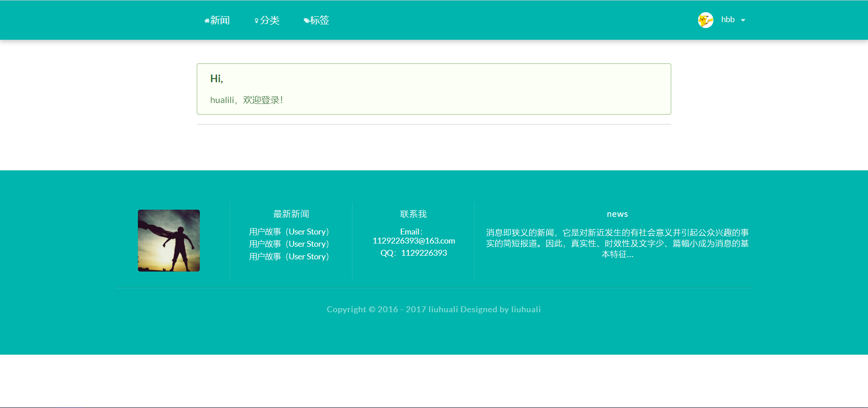Open first 用户故事 (User Story) link
868x408 pixels.
click(289, 232)
